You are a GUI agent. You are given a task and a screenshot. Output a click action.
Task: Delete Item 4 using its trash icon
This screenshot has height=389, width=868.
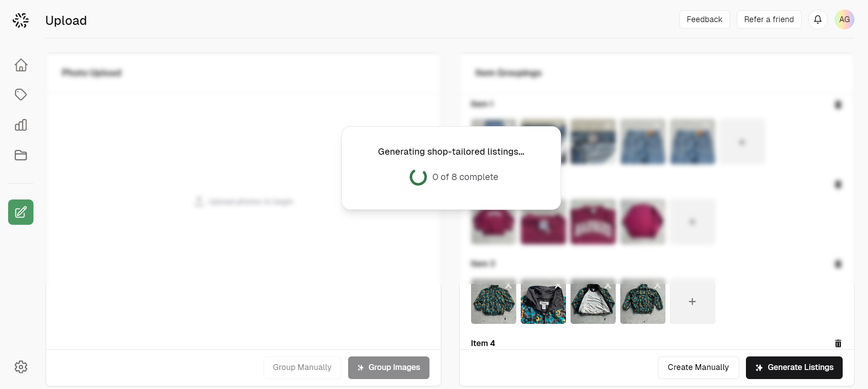(839, 343)
